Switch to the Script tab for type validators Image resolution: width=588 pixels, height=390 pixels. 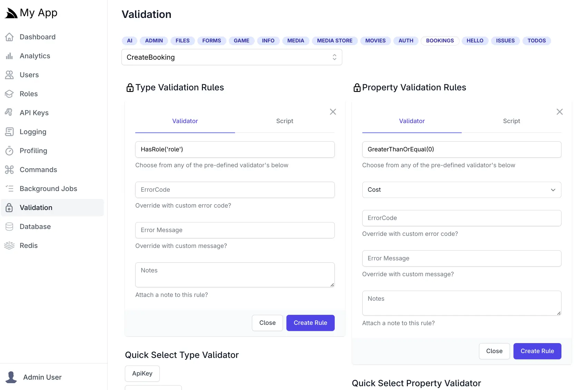(284, 121)
